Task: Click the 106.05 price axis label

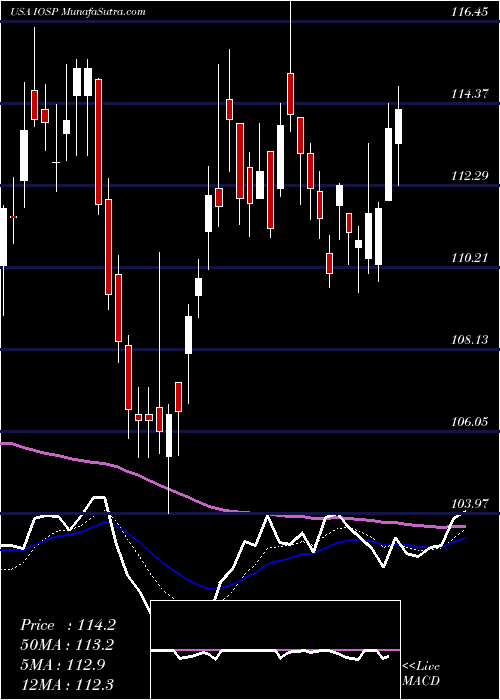Action: [x=469, y=421]
